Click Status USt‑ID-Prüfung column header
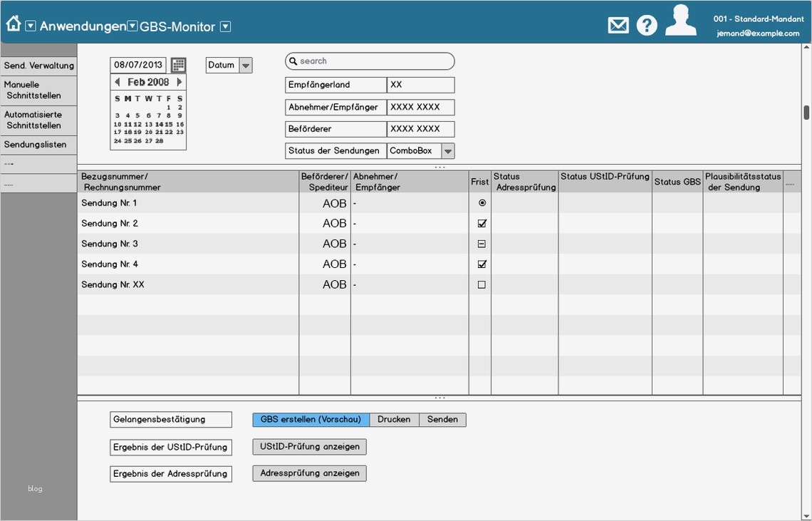Image resolution: width=812 pixels, height=521 pixels. 605,182
